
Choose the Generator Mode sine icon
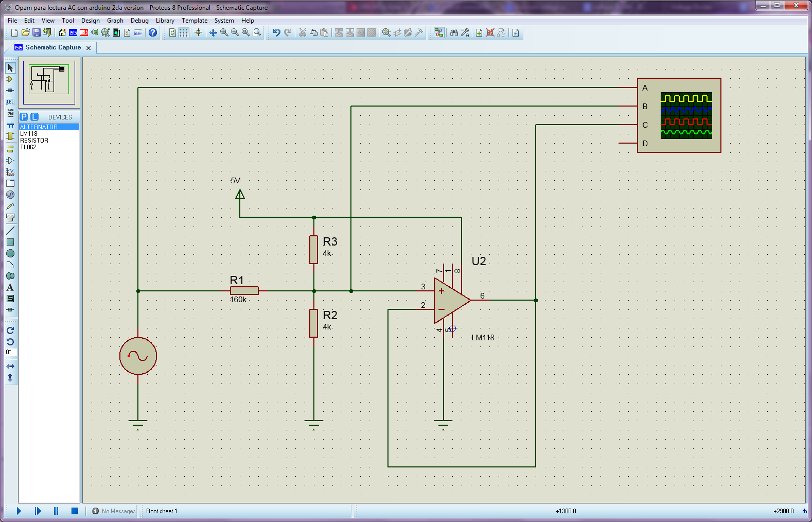point(10,195)
